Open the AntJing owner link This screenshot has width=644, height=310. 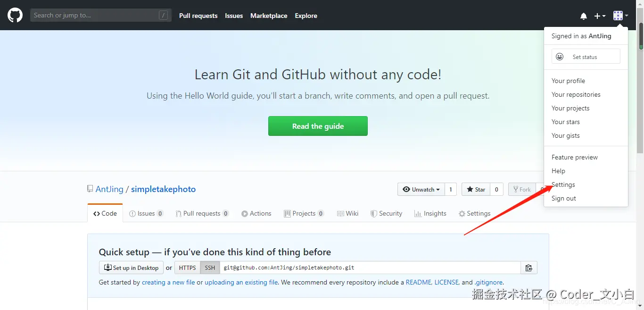click(x=109, y=189)
